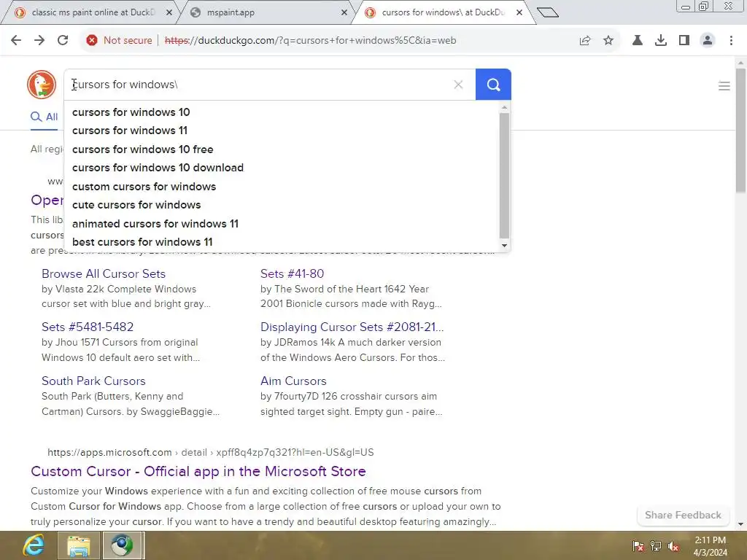This screenshot has height=560, width=747.
Task: Open 'Sets #5481-5482' link
Action: pyautogui.click(x=88, y=327)
